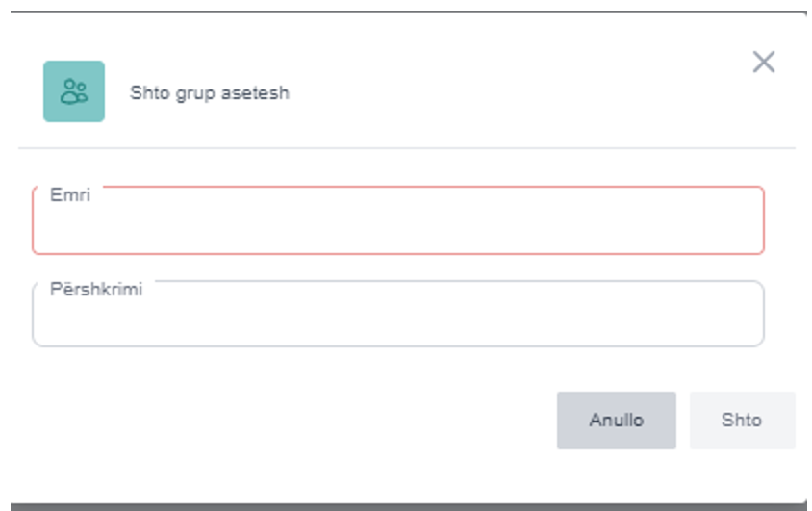Close the Shto grup asetesh dialog
Image resolution: width=812 pixels, height=511 pixels.
763,63
